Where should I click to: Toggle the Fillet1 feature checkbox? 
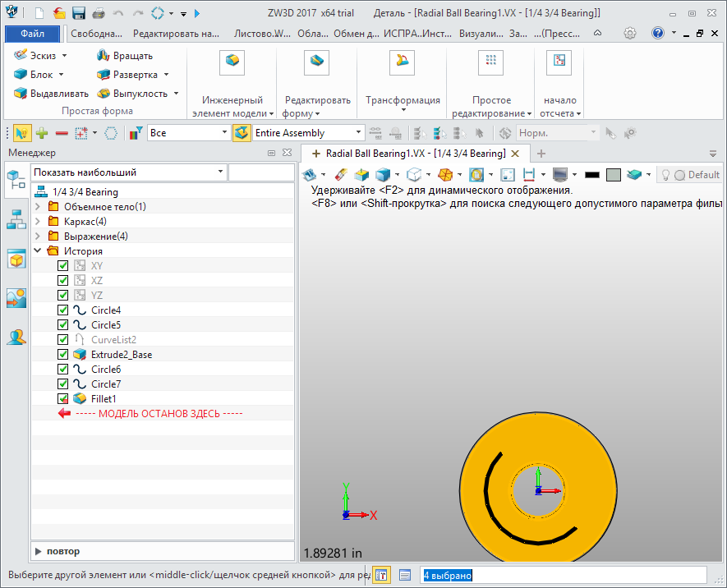point(63,398)
